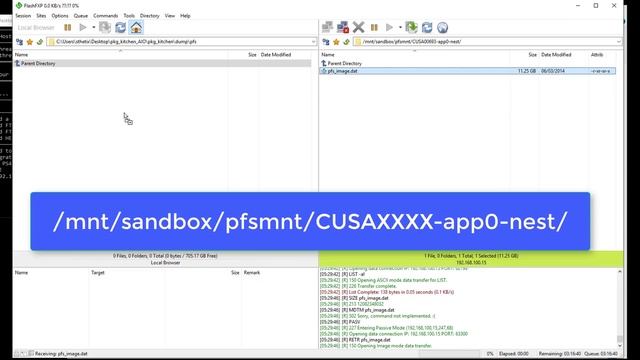Open left transfer play dropdown arrow
Screen dimensions: 640x360
click(x=93, y=27)
